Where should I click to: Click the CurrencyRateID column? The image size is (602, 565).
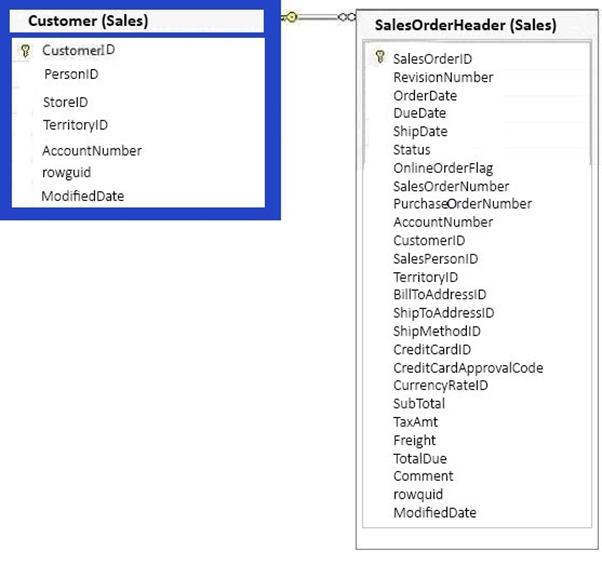click(x=440, y=386)
